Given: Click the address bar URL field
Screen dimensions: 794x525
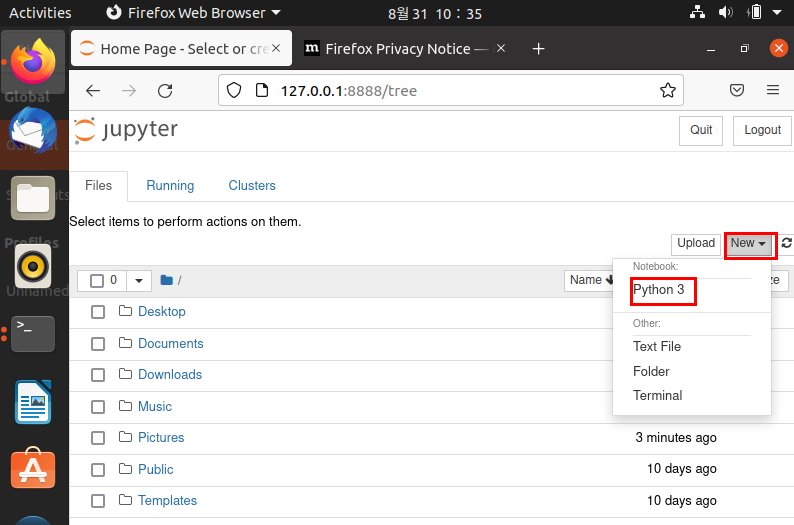Looking at the screenshot, I should point(451,91).
